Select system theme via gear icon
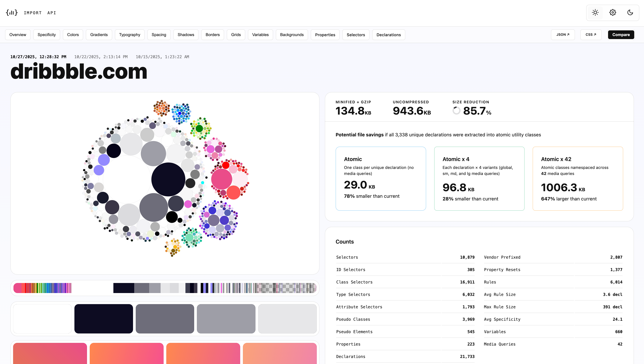Viewport: 644px width, 364px height. (x=612, y=12)
